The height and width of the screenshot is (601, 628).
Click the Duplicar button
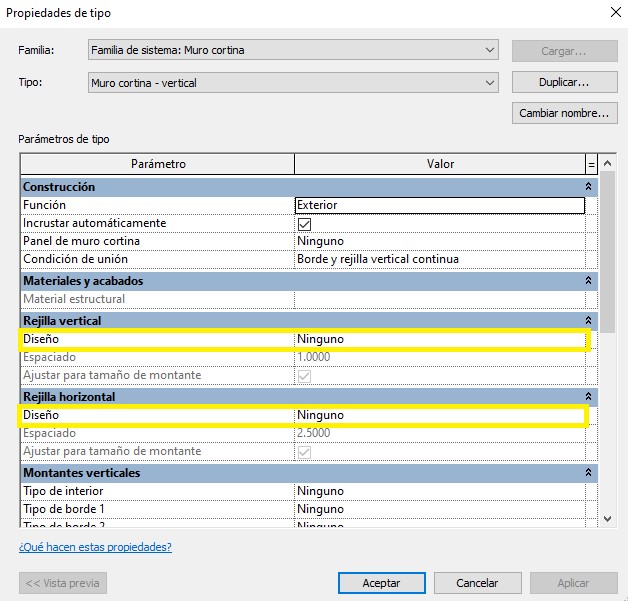point(563,83)
